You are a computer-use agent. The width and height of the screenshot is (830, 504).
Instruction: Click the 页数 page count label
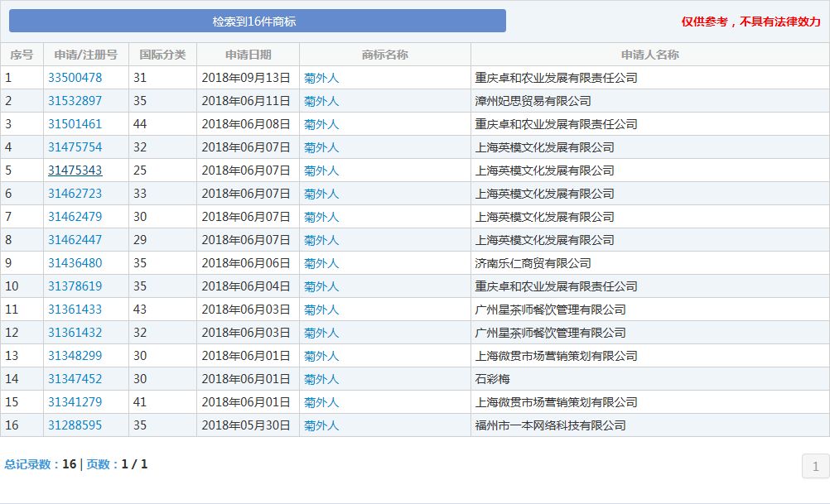coord(100,464)
